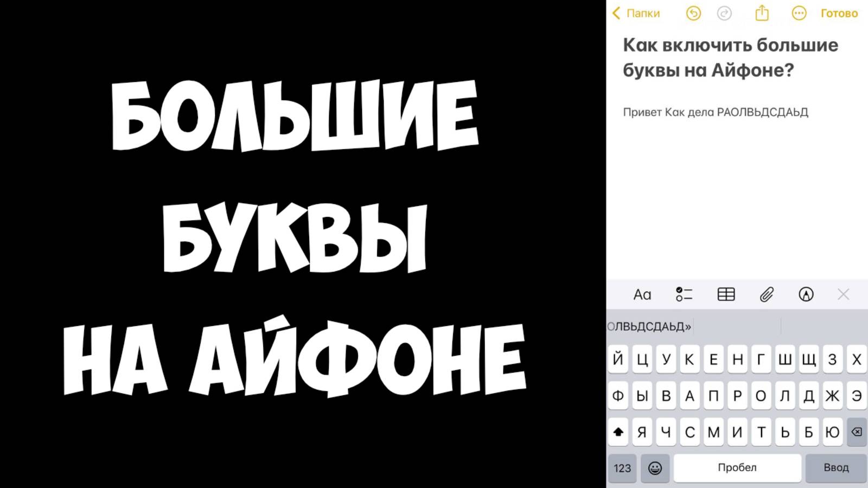Tap the Пробел space bar
868x488 pixels.
tap(737, 468)
